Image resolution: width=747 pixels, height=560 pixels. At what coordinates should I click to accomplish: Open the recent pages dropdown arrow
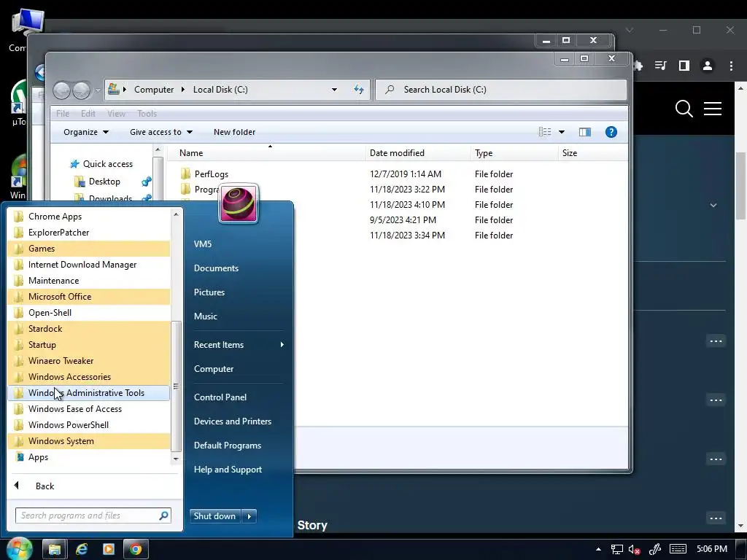point(98,90)
